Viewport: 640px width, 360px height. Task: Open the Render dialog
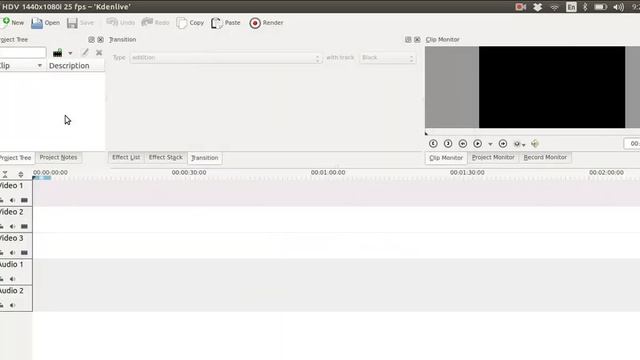(267, 23)
